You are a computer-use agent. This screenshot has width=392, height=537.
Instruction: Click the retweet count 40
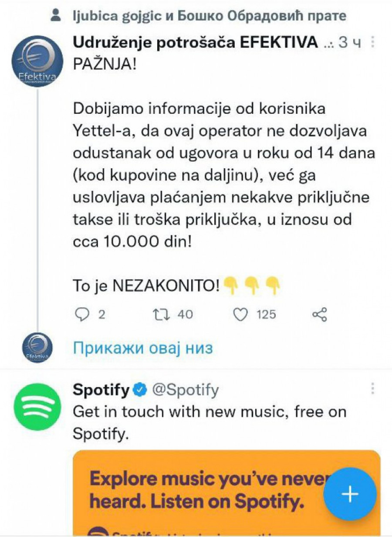point(185,314)
